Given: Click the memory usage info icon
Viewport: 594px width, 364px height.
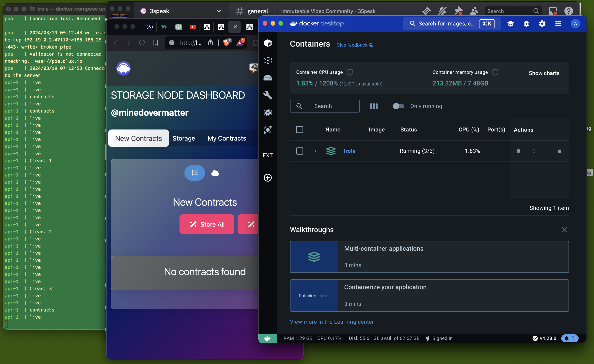Looking at the screenshot, I should pos(495,72).
